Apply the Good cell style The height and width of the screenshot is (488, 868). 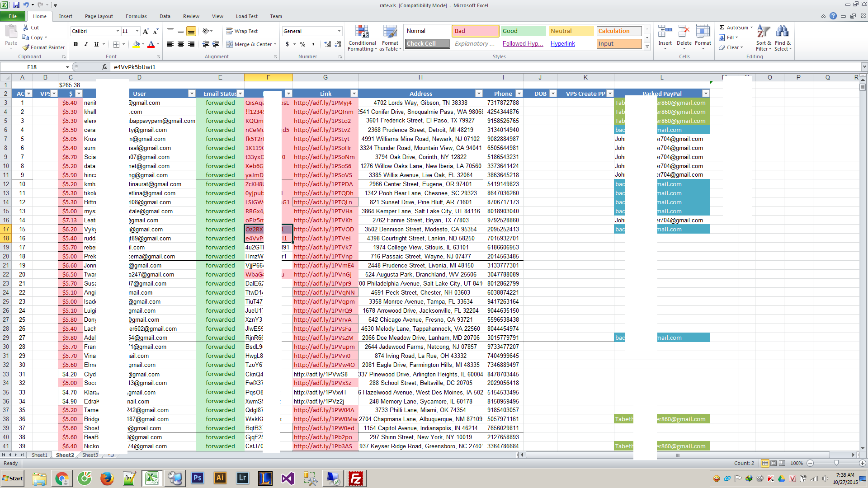pyautogui.click(x=523, y=31)
